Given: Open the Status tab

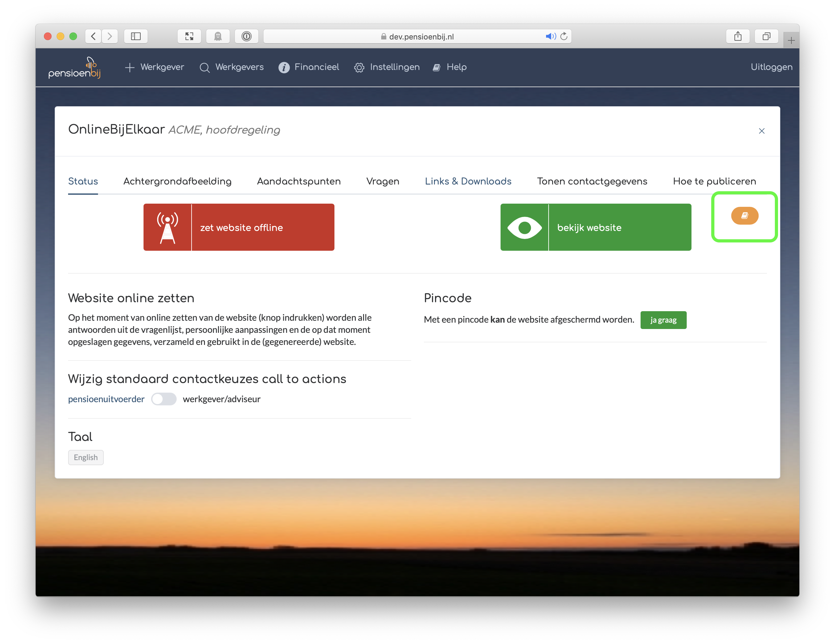Looking at the screenshot, I should pos(83,181).
